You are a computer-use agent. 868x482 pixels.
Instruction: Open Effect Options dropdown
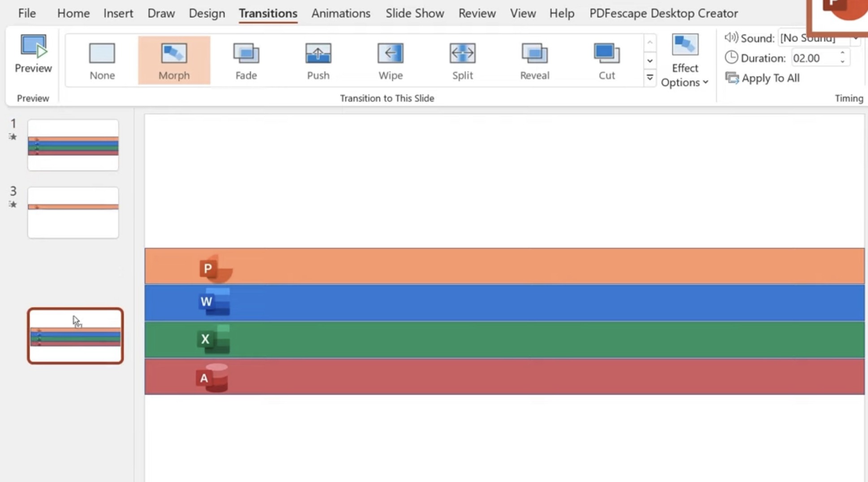[684, 61]
